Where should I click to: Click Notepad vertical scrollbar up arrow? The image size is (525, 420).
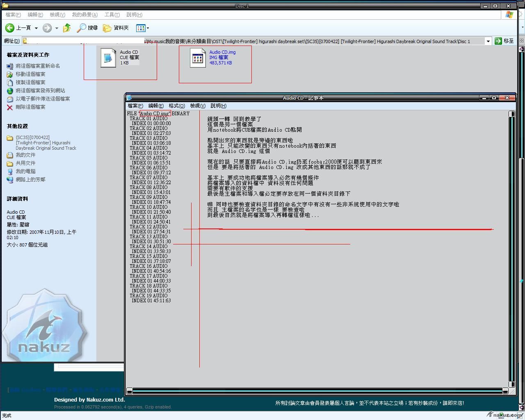pyautogui.click(x=511, y=114)
